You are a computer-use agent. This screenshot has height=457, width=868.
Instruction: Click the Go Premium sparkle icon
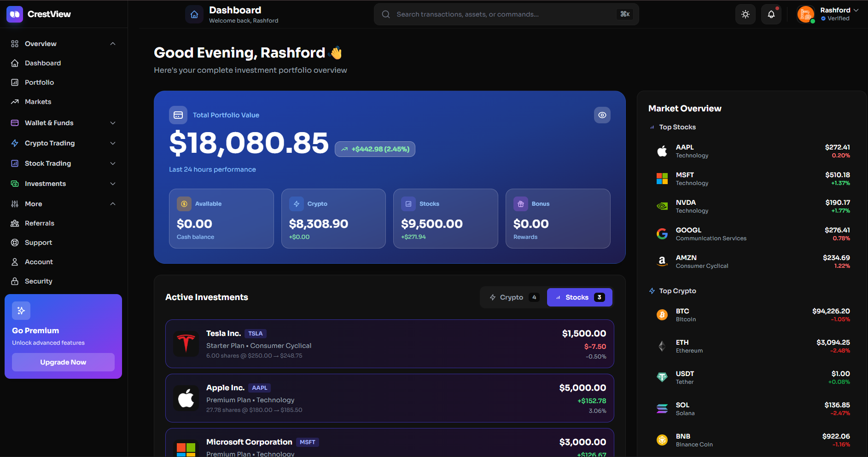click(x=21, y=311)
